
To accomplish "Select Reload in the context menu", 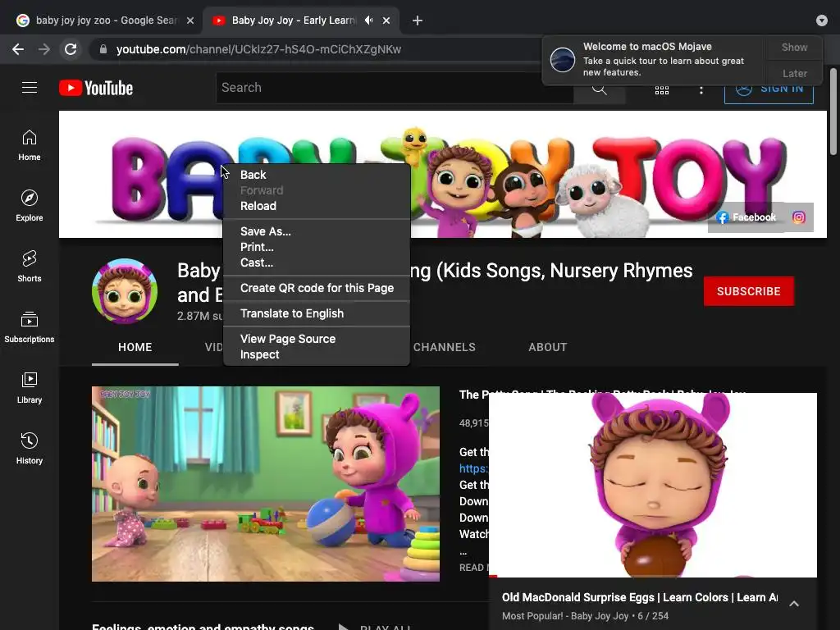I will point(317,206).
